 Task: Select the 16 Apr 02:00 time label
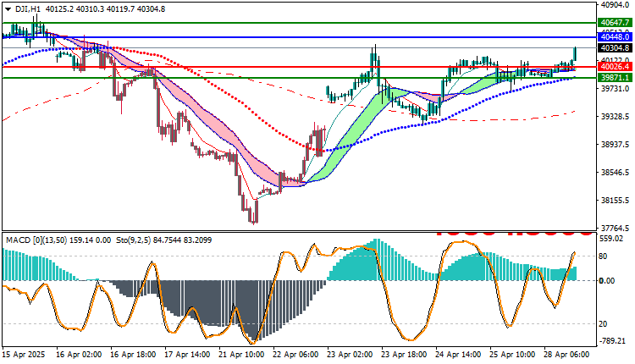click(x=79, y=355)
